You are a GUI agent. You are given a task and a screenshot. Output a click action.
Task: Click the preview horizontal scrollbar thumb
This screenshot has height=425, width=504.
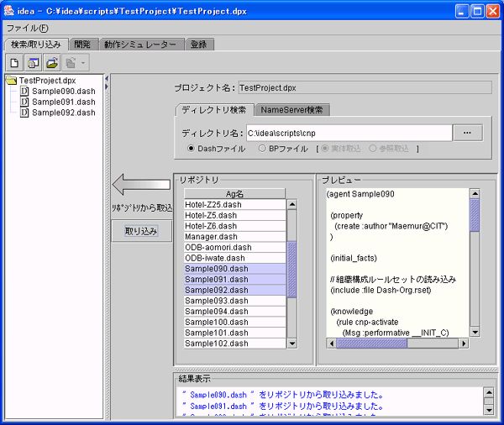tap(370, 343)
